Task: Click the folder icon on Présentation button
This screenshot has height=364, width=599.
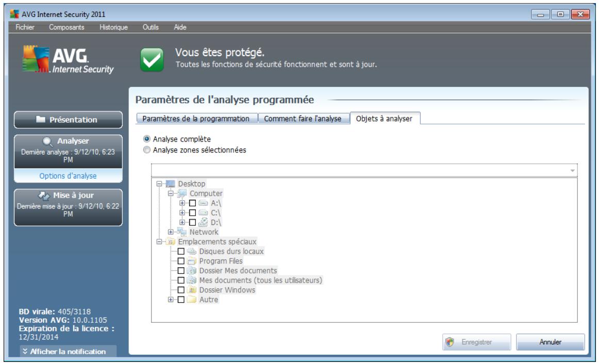Action: [x=41, y=119]
